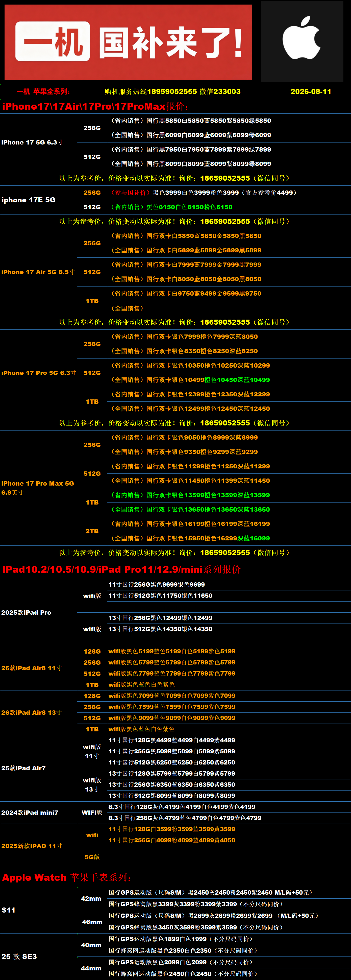Select the 'iphone 17E 5G' model cell

[39, 200]
